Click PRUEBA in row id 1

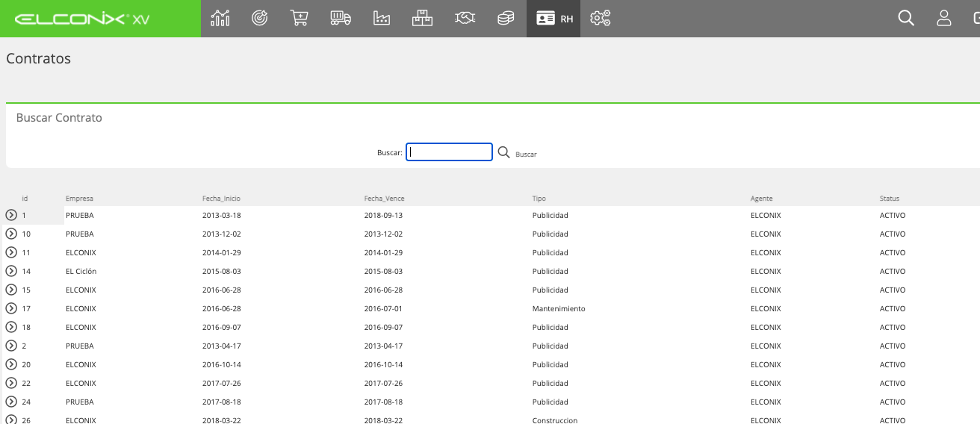[80, 215]
